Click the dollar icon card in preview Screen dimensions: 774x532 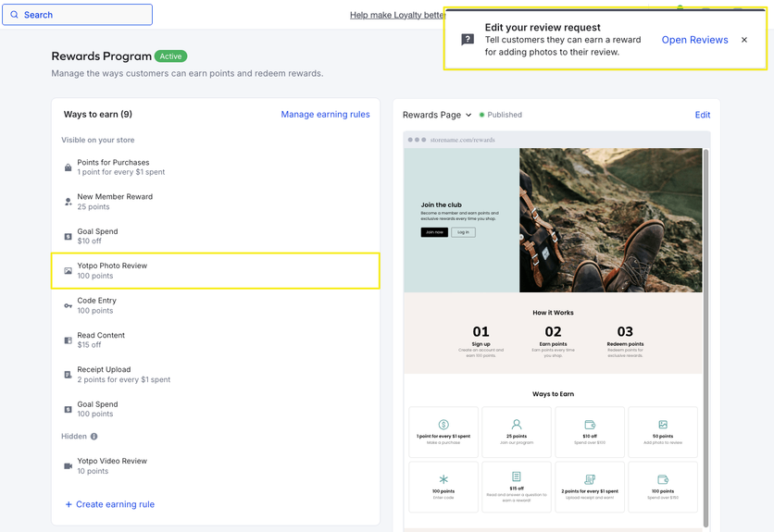click(x=443, y=425)
